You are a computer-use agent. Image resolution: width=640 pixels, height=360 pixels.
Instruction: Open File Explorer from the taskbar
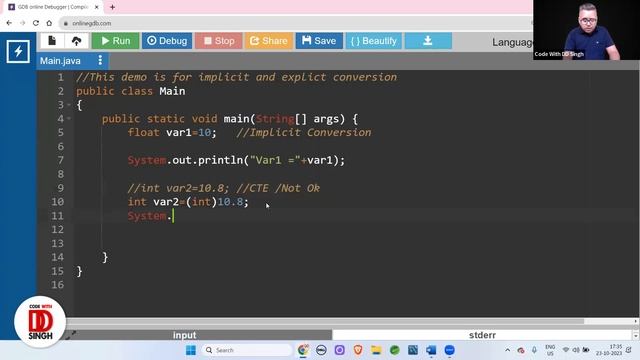tap(376, 350)
